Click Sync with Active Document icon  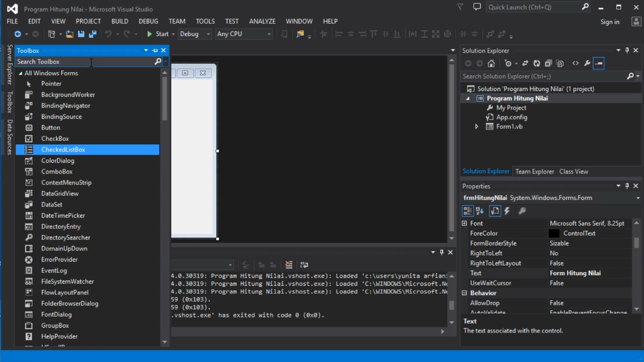coord(525,63)
